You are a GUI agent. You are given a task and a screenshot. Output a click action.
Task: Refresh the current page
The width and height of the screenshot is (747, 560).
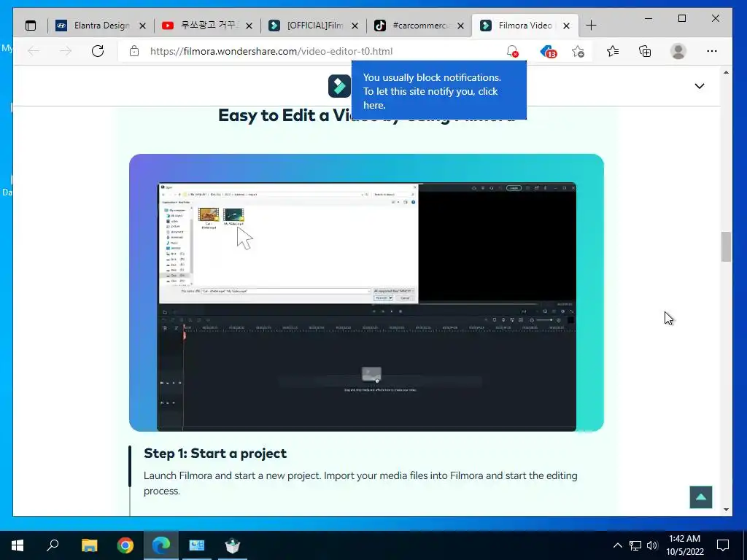tap(98, 51)
